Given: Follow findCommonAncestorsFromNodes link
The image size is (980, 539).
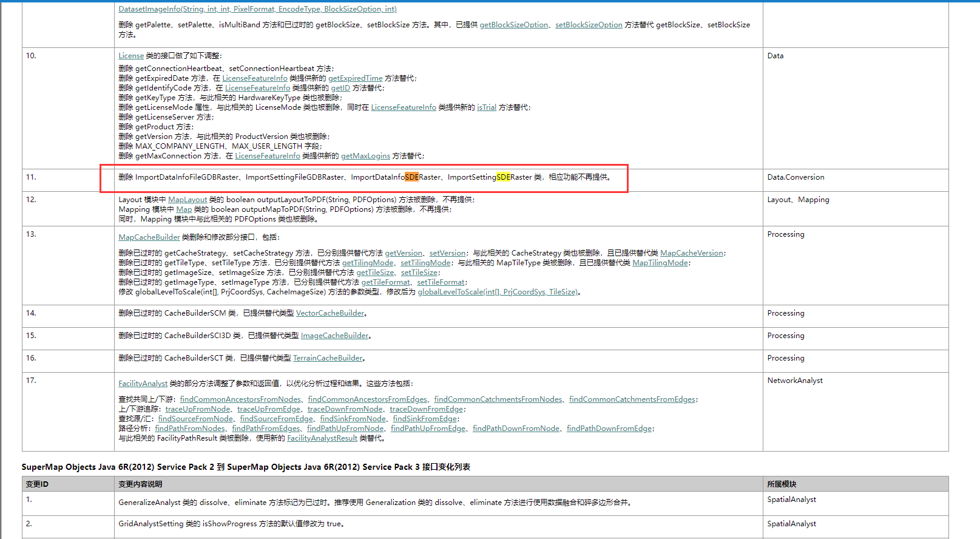Looking at the screenshot, I should (x=240, y=399).
